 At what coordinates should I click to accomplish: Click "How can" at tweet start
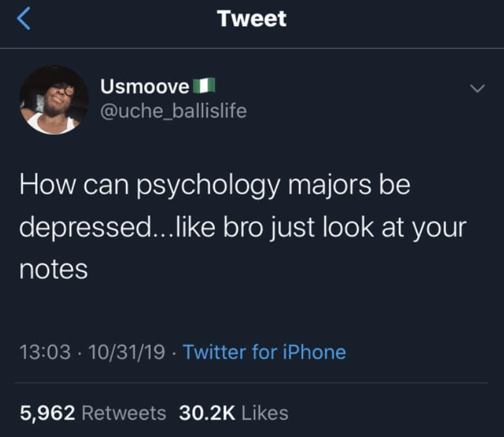(x=74, y=185)
